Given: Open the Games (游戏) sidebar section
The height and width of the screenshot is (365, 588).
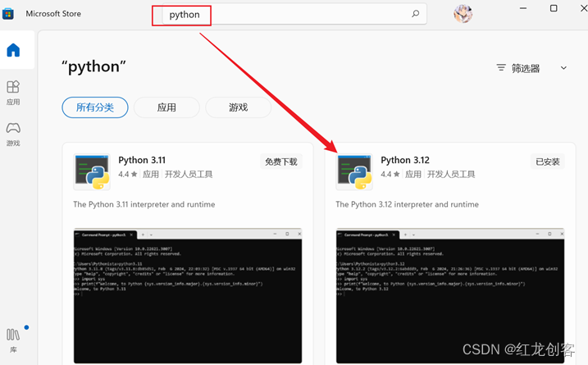Looking at the screenshot, I should (x=13, y=134).
